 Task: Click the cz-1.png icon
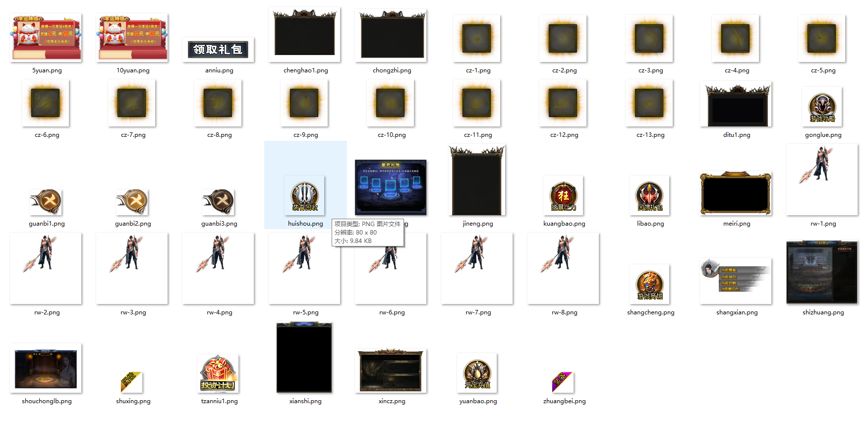click(477, 39)
